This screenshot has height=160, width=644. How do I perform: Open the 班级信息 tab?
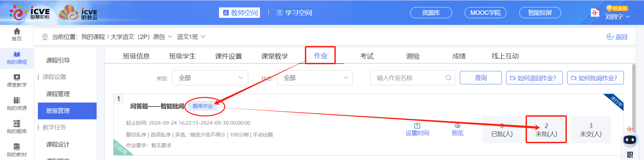[x=136, y=56]
